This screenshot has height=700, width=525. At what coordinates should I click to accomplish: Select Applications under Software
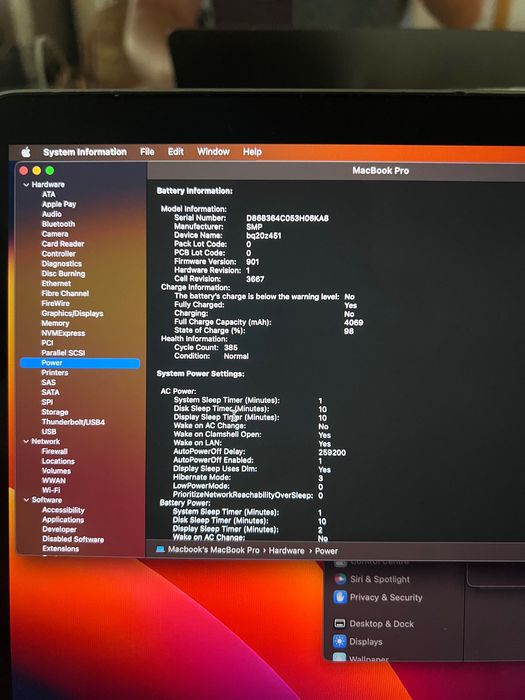pyautogui.click(x=63, y=520)
